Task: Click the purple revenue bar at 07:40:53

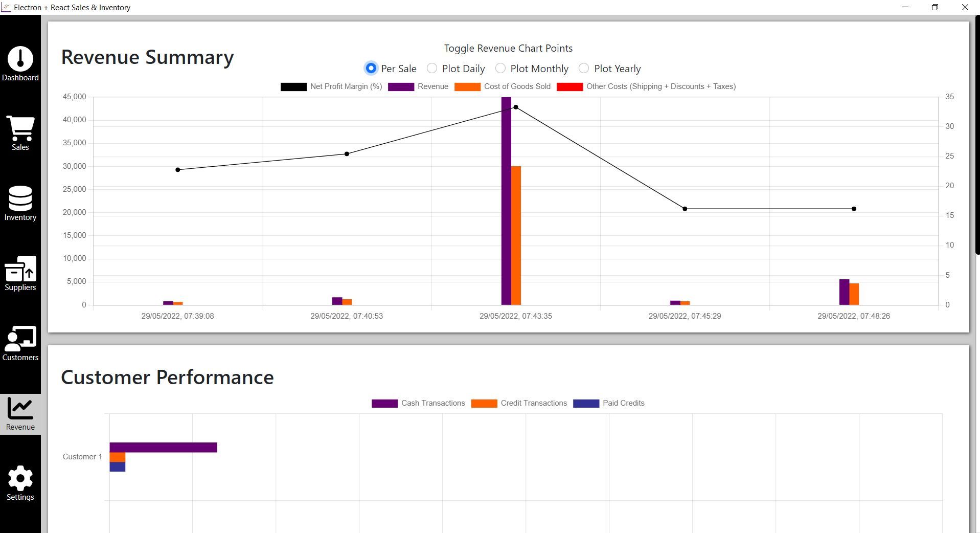Action: click(337, 301)
